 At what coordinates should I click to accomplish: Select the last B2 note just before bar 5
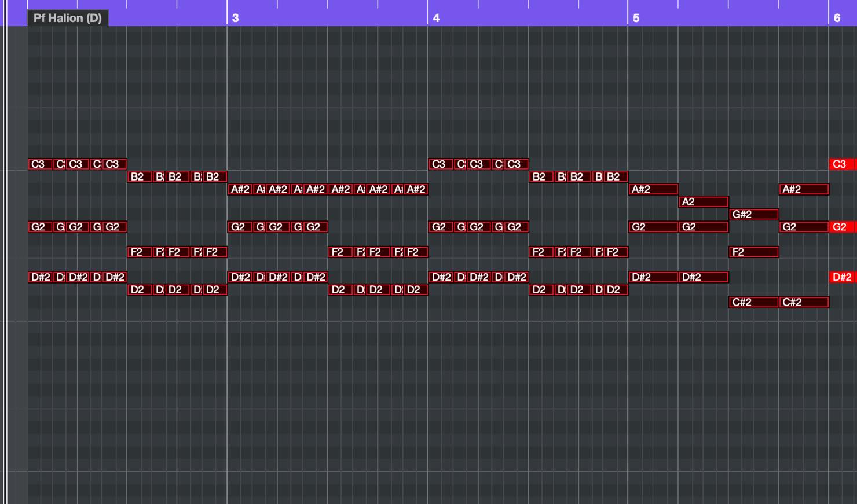(x=616, y=177)
